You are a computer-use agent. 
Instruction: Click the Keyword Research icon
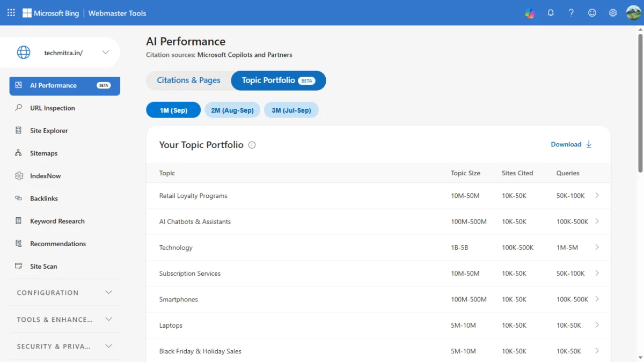tap(19, 221)
